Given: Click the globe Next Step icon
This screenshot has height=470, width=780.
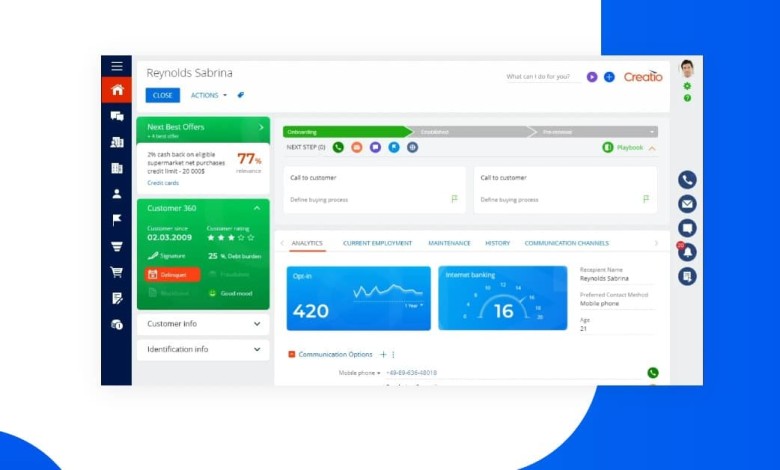Looking at the screenshot, I should pyautogui.click(x=412, y=147).
